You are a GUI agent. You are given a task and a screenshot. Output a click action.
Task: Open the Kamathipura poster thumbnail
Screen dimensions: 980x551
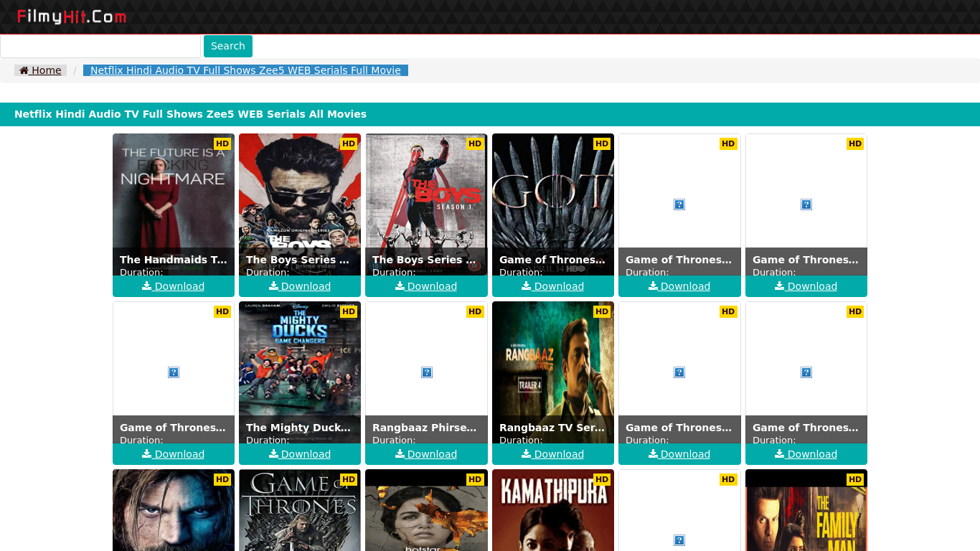[x=552, y=513]
